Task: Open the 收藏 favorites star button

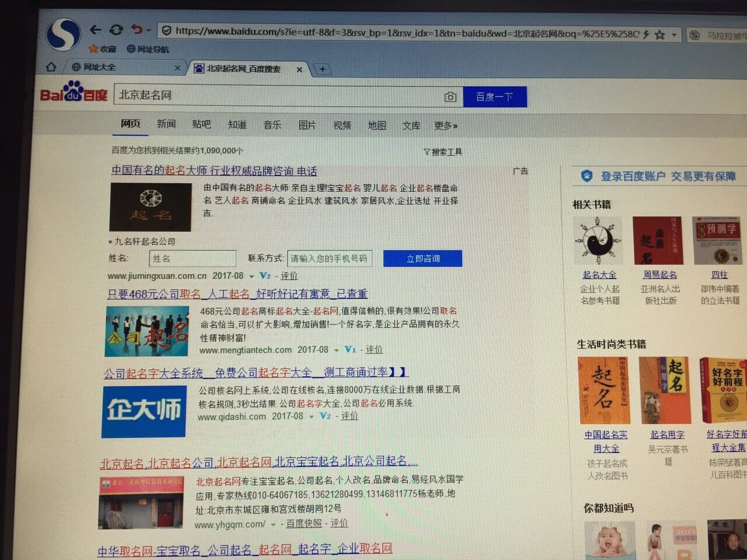Action: click(x=103, y=49)
